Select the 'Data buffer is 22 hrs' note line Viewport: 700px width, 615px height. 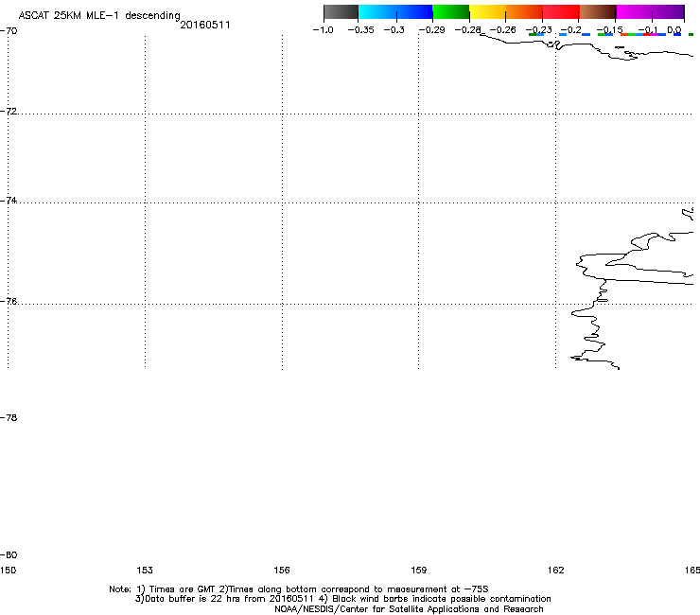coord(342,599)
